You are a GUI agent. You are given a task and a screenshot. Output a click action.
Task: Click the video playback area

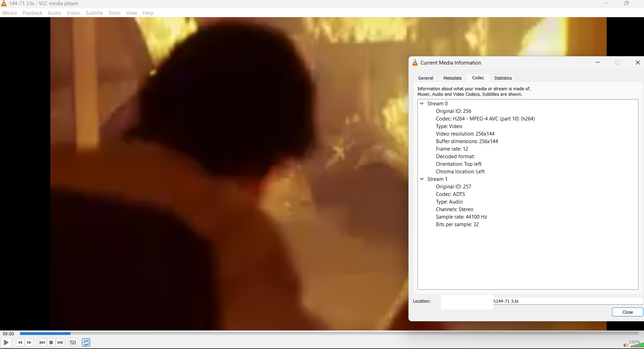(x=230, y=174)
